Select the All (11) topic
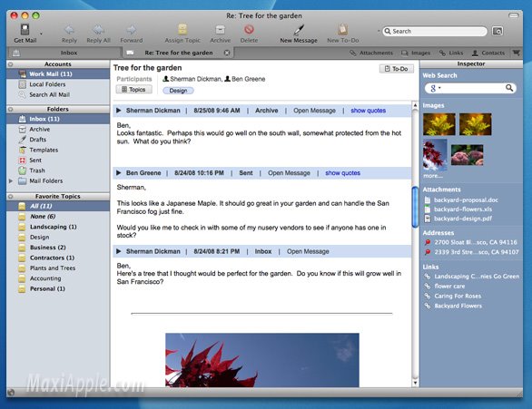 click(58, 206)
